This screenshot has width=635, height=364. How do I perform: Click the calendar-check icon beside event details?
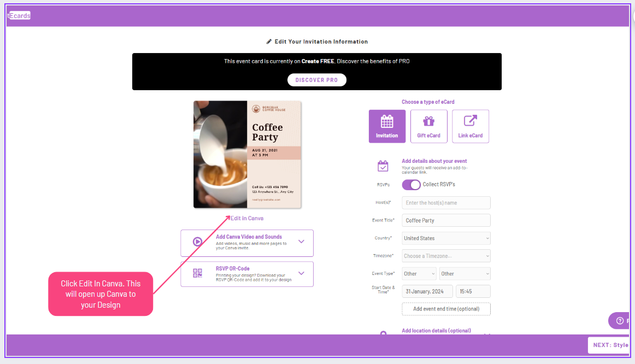coord(383,167)
